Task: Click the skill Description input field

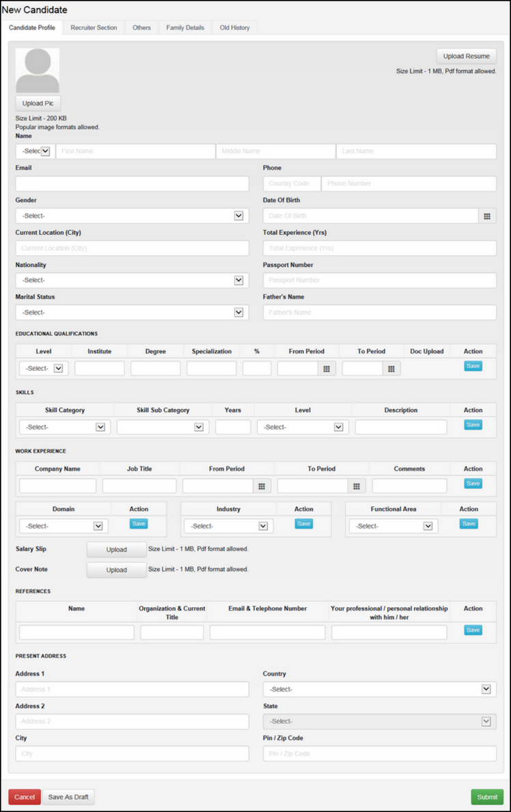Action: (400, 428)
